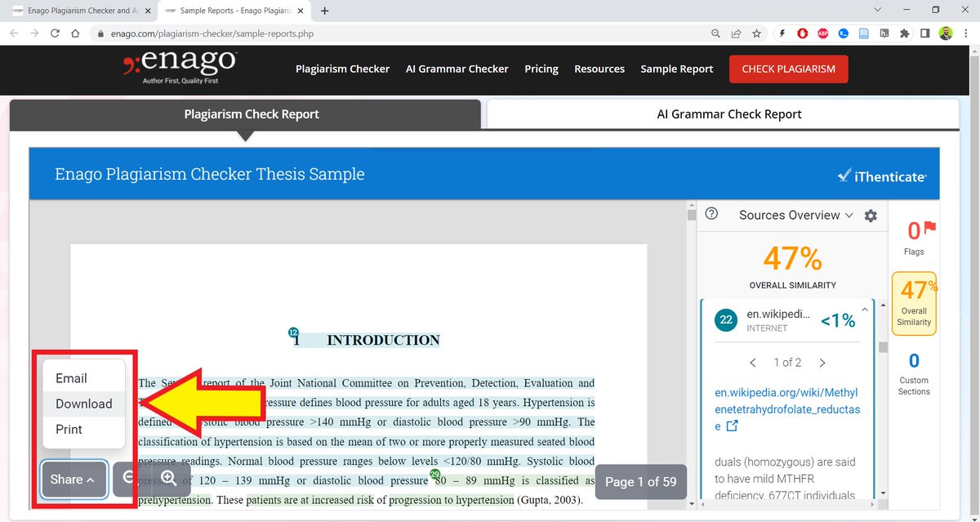Open the Adblock Plus extension icon
Viewport: 980px width, 522px height.
[822, 33]
